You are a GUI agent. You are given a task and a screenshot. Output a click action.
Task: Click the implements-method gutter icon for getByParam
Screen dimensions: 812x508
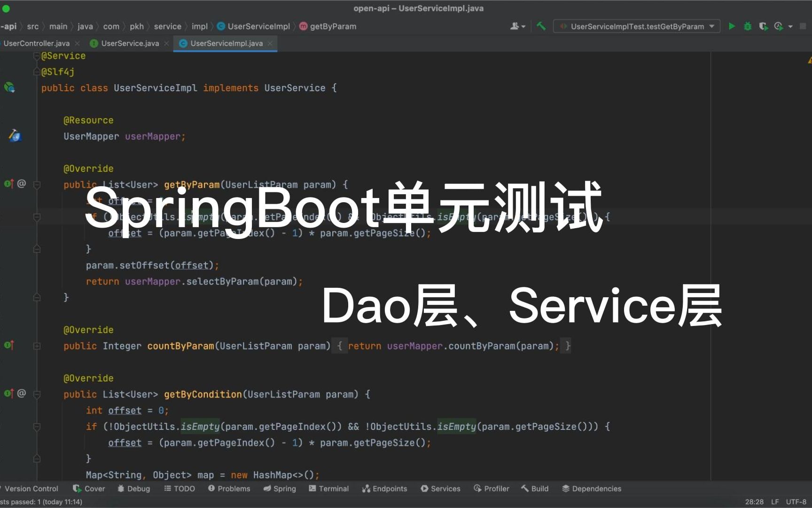tap(8, 184)
